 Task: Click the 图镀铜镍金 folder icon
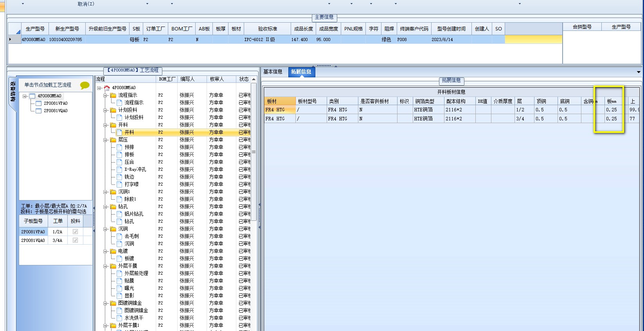[x=113, y=303]
